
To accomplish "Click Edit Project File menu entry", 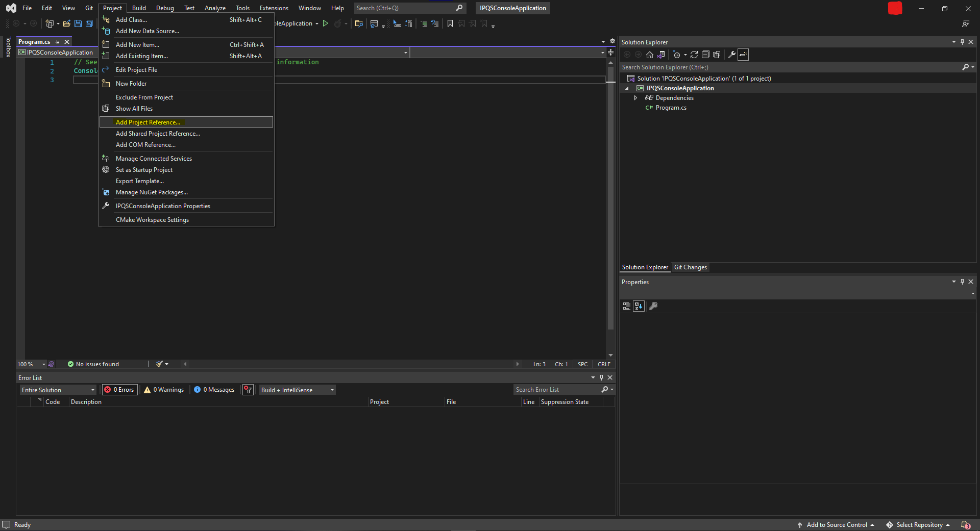I will [x=186, y=70].
